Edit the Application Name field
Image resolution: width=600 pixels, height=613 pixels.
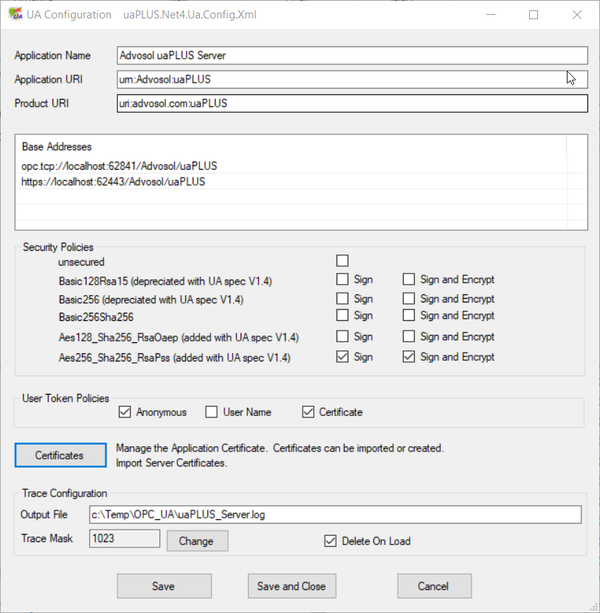[352, 56]
